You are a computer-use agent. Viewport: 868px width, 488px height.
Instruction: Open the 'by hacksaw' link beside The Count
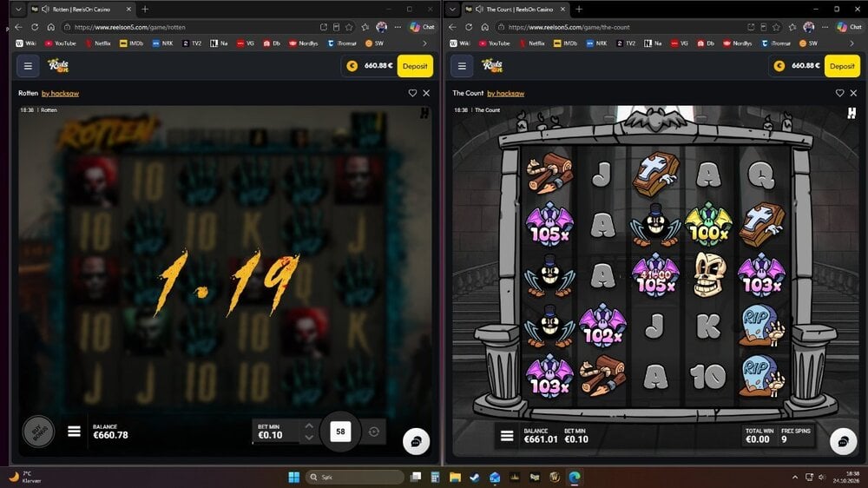coord(505,94)
